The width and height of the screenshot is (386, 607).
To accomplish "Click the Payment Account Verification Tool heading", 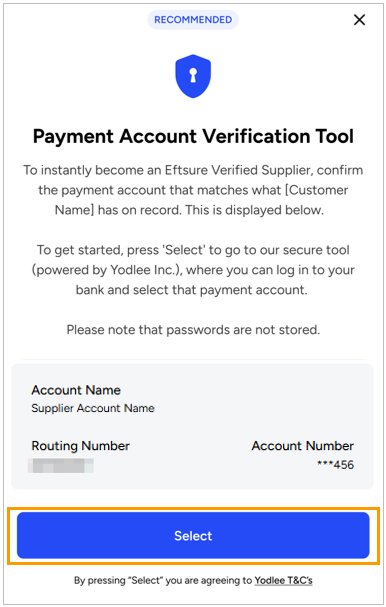I will point(193,136).
